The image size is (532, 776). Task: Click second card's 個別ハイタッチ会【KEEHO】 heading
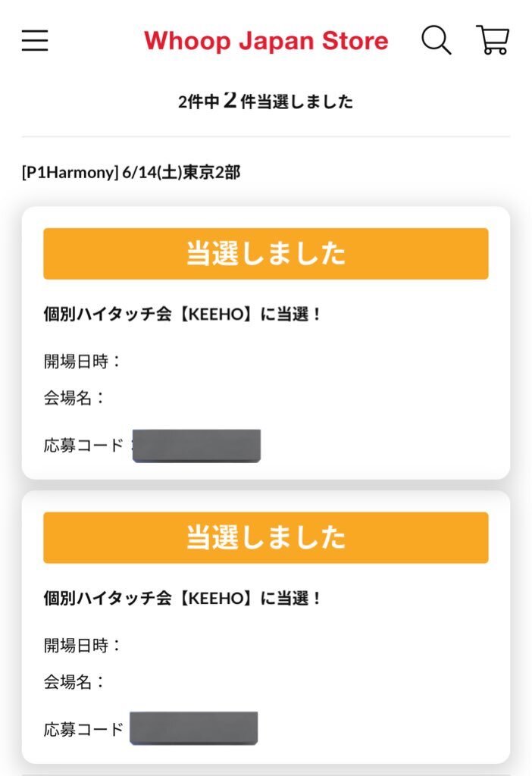tap(183, 599)
